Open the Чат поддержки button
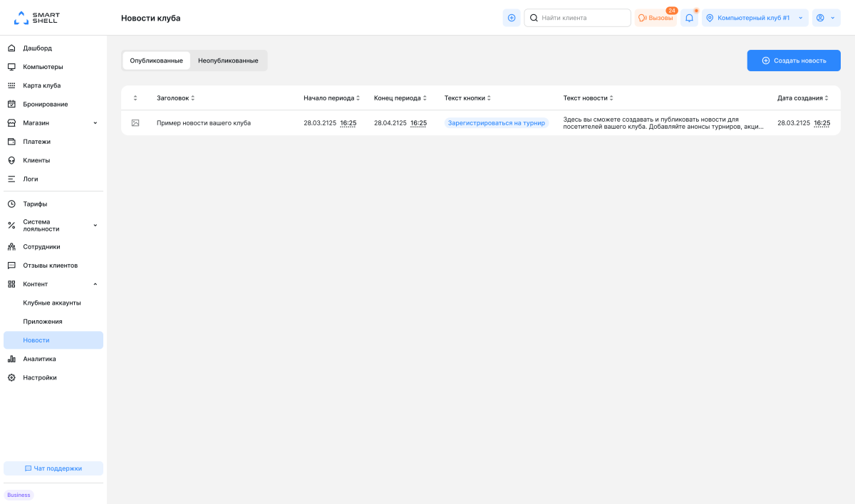This screenshot has width=855, height=504. (x=53, y=468)
